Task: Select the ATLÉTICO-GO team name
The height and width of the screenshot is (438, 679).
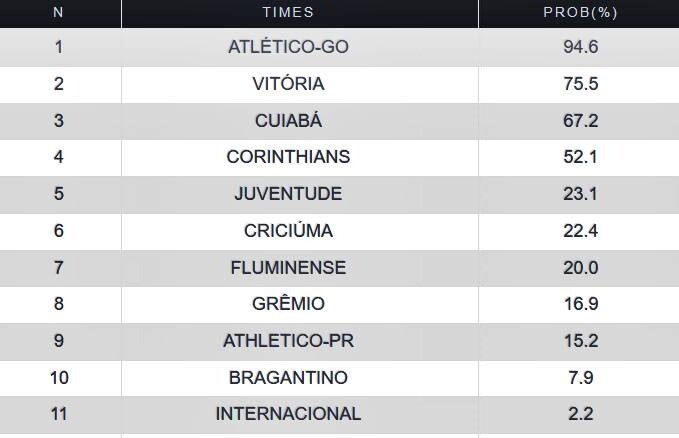Action: pyautogui.click(x=288, y=47)
